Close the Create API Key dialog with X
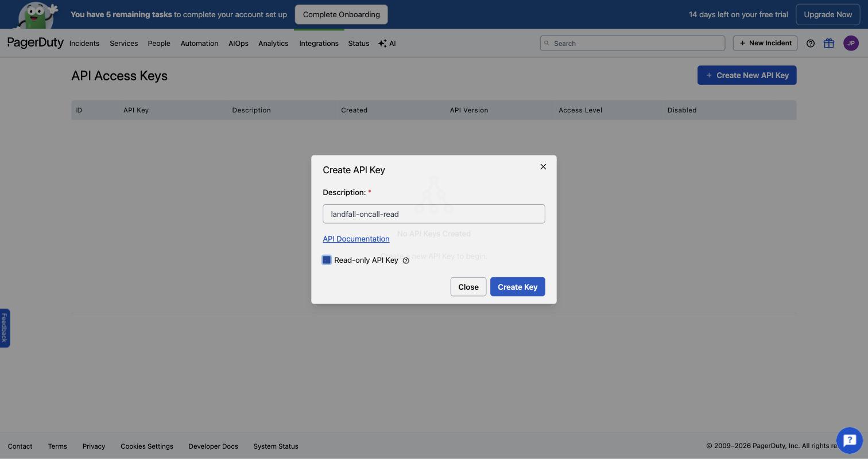868x459 pixels. pyautogui.click(x=543, y=167)
